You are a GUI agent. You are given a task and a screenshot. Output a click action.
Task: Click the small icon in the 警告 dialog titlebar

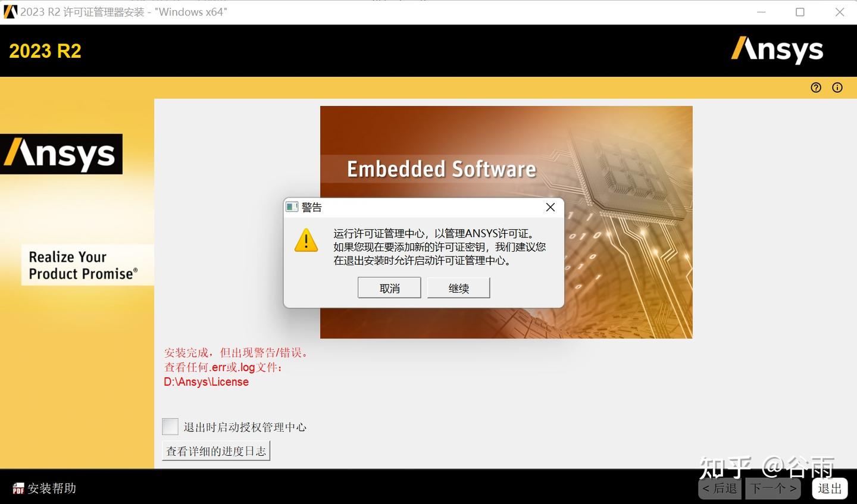click(x=292, y=207)
